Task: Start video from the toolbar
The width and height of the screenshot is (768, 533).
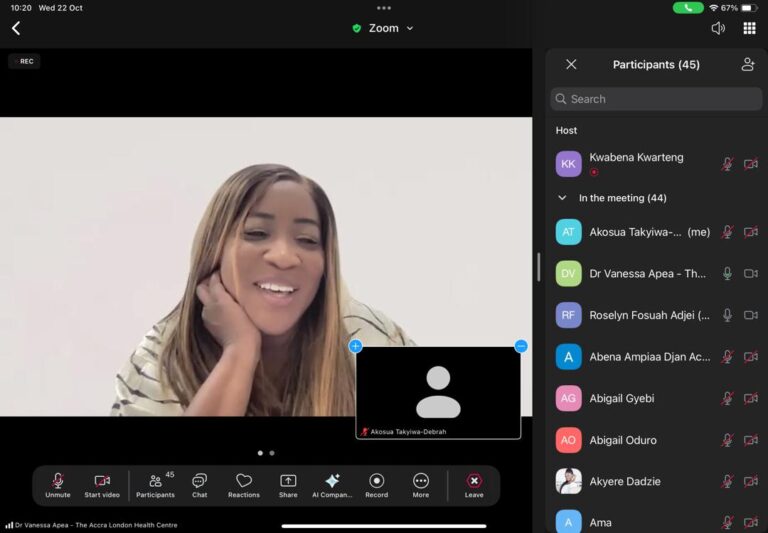Action: 102,485
